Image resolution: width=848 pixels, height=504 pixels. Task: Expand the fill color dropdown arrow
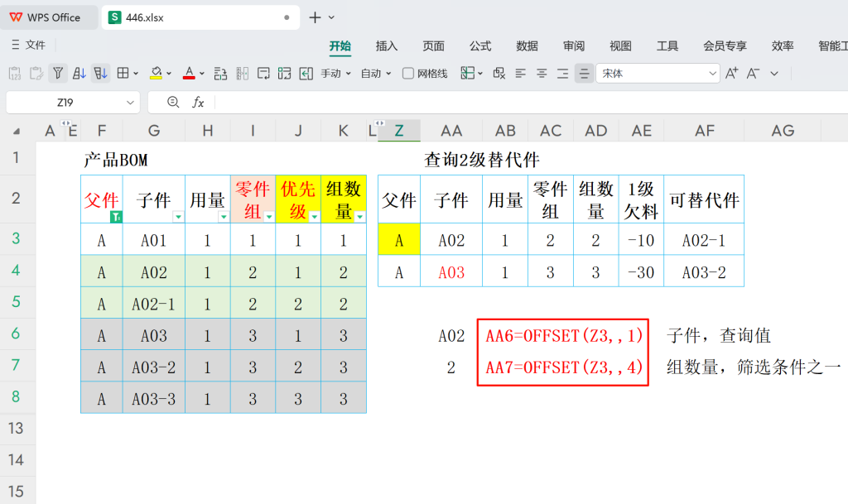(169, 74)
